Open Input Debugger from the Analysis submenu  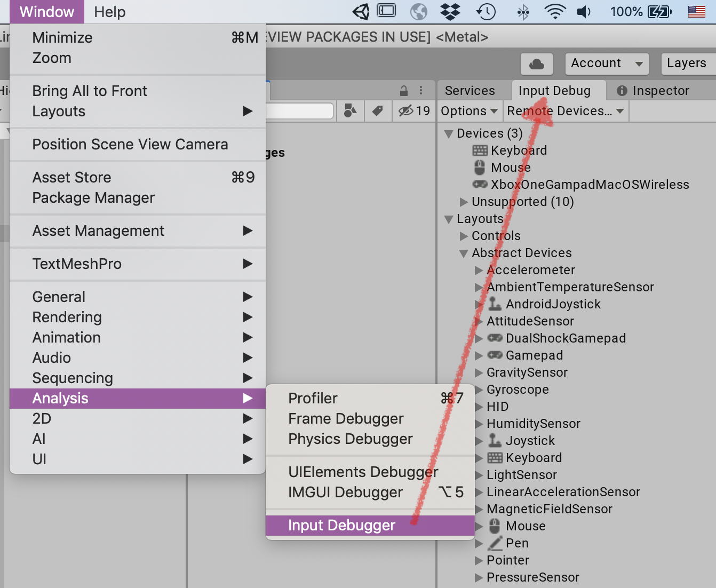coord(341,525)
